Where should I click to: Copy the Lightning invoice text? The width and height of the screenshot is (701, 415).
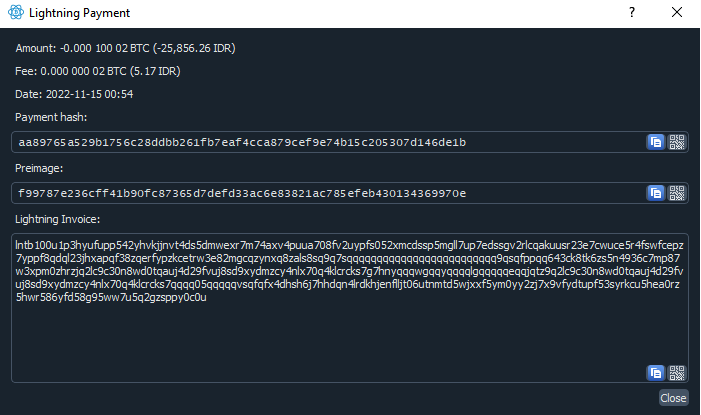pyautogui.click(x=655, y=373)
